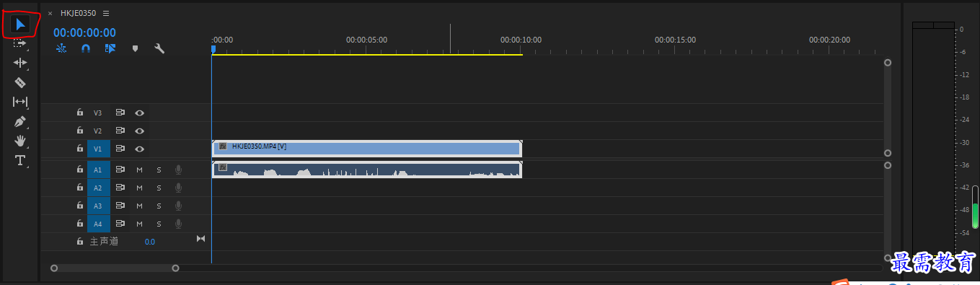Pick the Razor tool

(20, 82)
